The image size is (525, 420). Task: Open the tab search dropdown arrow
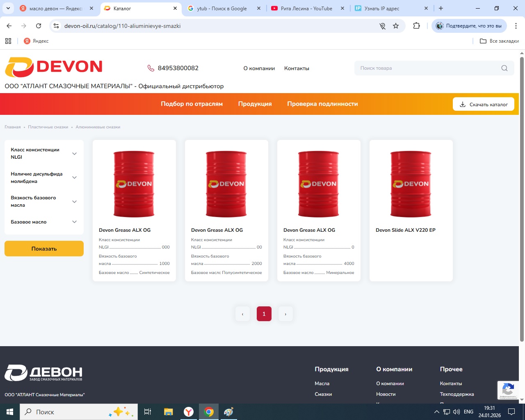click(8, 8)
